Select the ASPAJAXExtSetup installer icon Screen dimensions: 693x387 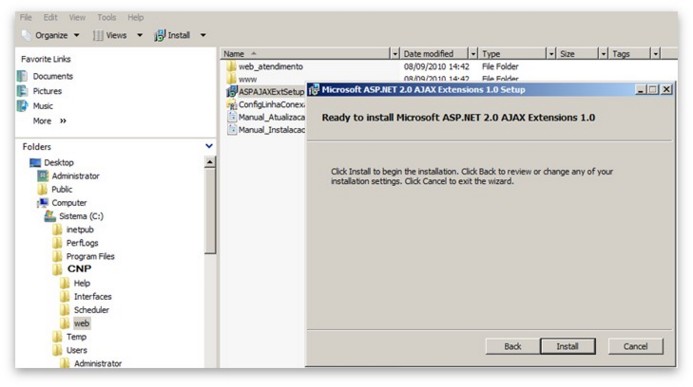coord(232,92)
